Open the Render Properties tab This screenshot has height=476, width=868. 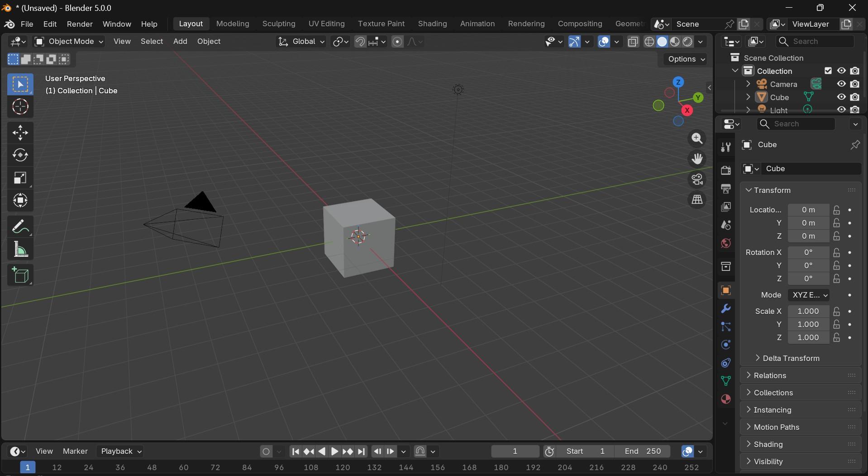coord(726,171)
